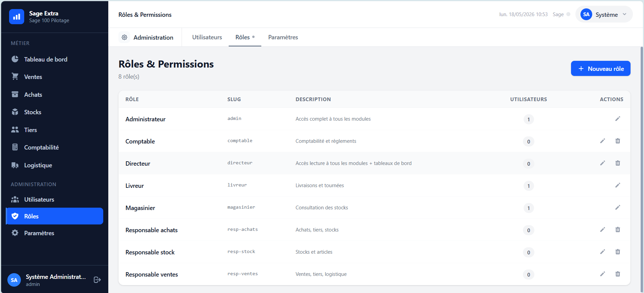Click the Système Administrat... user name
The width and height of the screenshot is (644, 293).
coord(56,277)
